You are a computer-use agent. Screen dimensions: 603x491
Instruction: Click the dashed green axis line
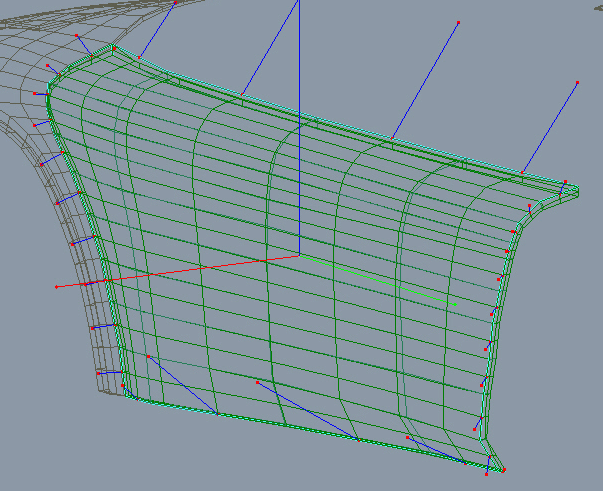click(x=380, y=280)
